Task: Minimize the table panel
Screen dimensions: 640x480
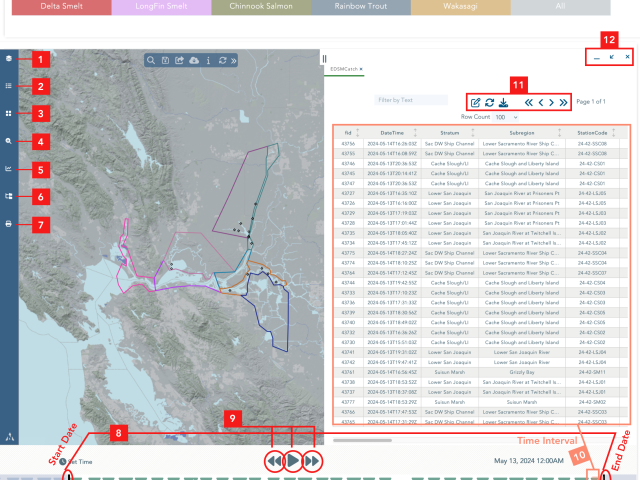Action: pyautogui.click(x=597, y=58)
